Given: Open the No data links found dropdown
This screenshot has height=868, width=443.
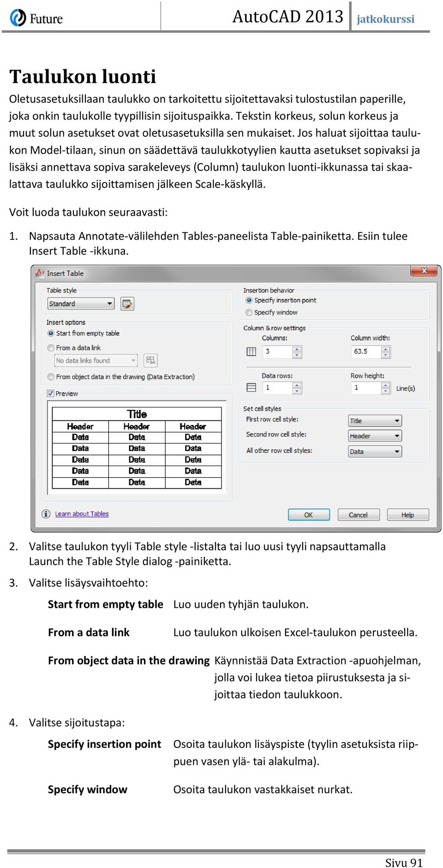Looking at the screenshot, I should point(96,360).
